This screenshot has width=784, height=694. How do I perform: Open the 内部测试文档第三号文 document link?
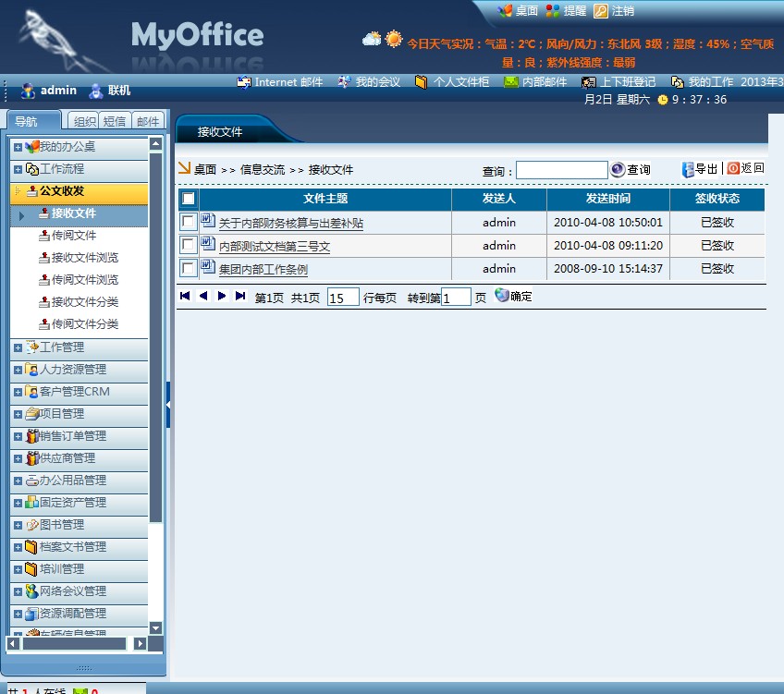tap(274, 247)
